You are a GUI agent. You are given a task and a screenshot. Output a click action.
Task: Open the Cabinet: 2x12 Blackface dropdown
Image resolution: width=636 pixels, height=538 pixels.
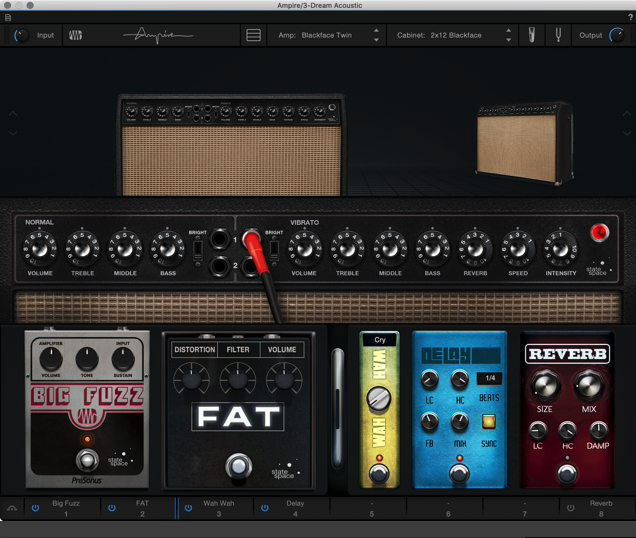(452, 35)
